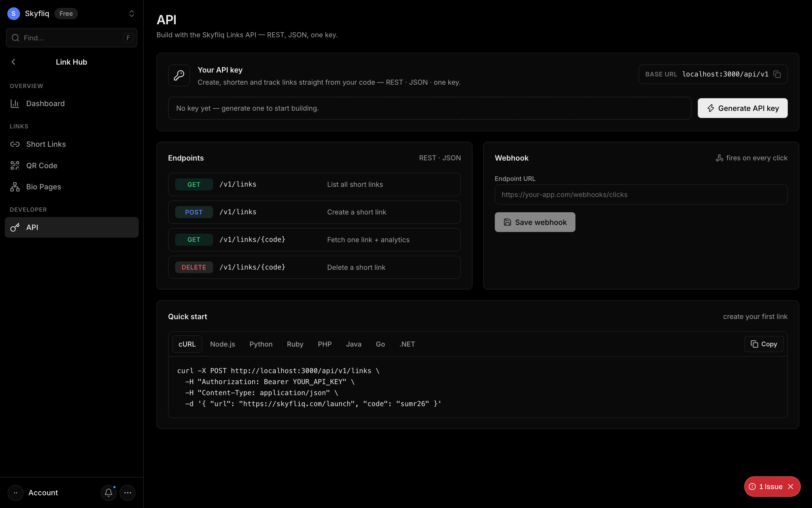This screenshot has height=508, width=812.
Task: Click the F shortcut hint in search
Action: point(128,38)
